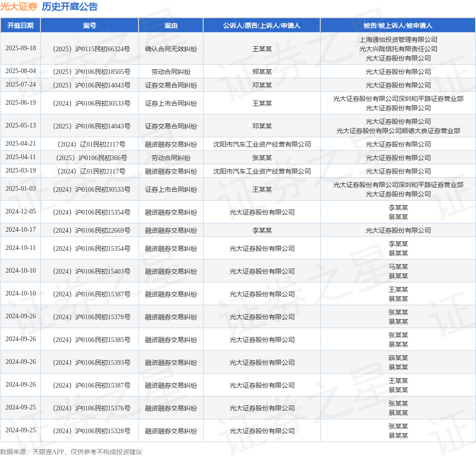Click 光大证券股份有限公司顺德大良证券营业部

(x=398, y=131)
